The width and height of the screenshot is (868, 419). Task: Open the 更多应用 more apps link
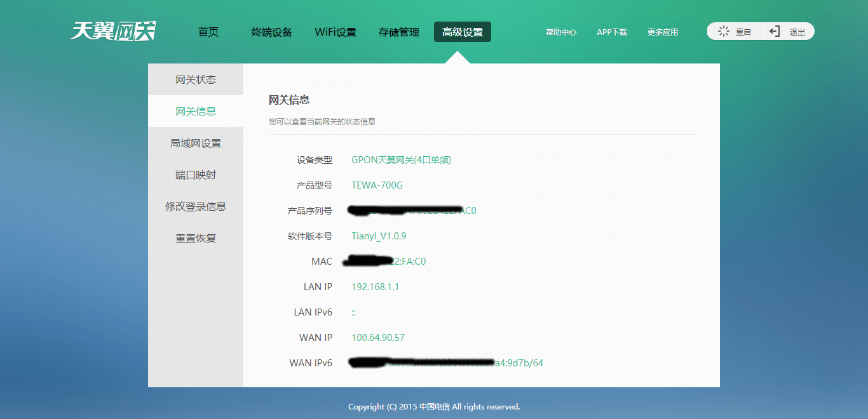click(662, 31)
